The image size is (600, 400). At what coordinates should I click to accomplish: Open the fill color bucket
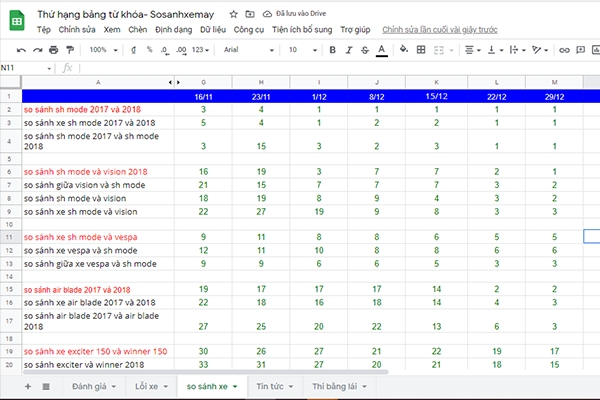point(404,49)
